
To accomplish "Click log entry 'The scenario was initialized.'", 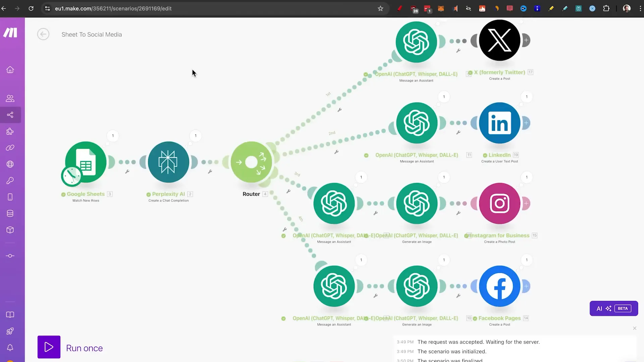I will click(452, 352).
